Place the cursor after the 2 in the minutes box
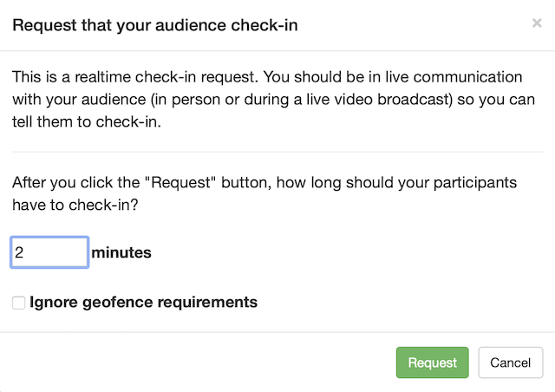 click(25, 252)
